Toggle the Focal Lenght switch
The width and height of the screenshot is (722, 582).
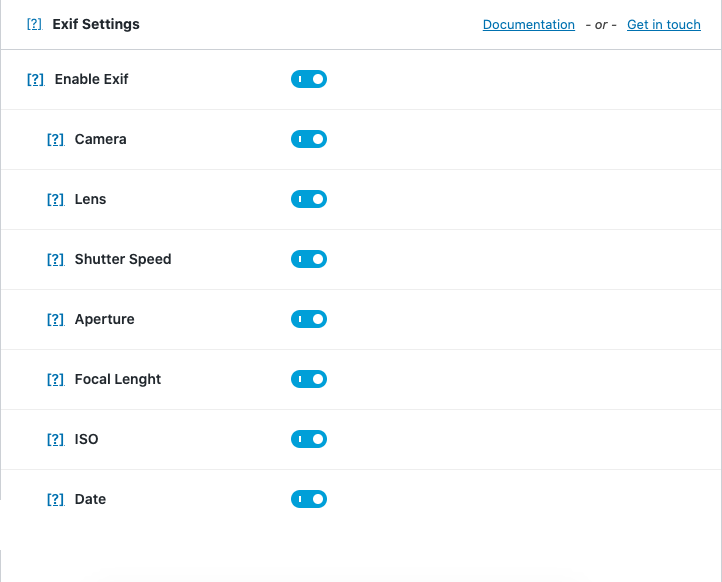click(x=309, y=379)
